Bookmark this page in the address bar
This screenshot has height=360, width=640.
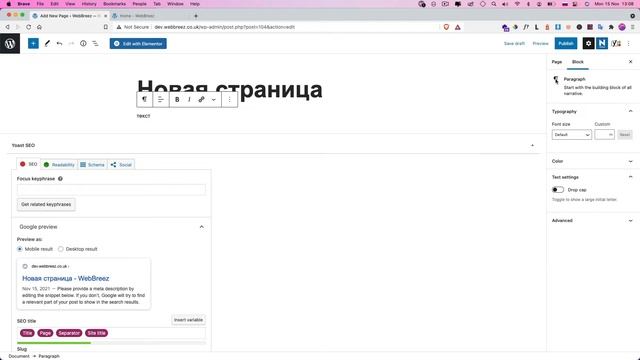(x=106, y=27)
